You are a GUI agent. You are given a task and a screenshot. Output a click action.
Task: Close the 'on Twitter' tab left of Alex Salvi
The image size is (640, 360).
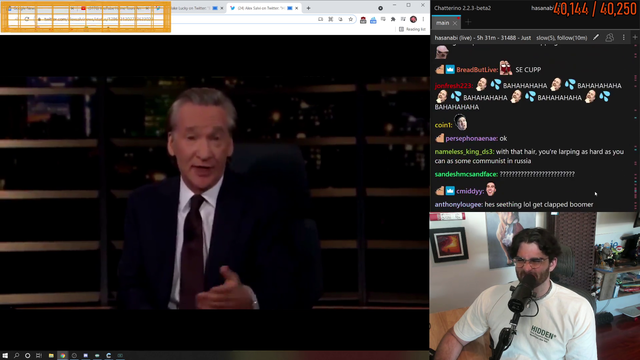[x=222, y=8]
